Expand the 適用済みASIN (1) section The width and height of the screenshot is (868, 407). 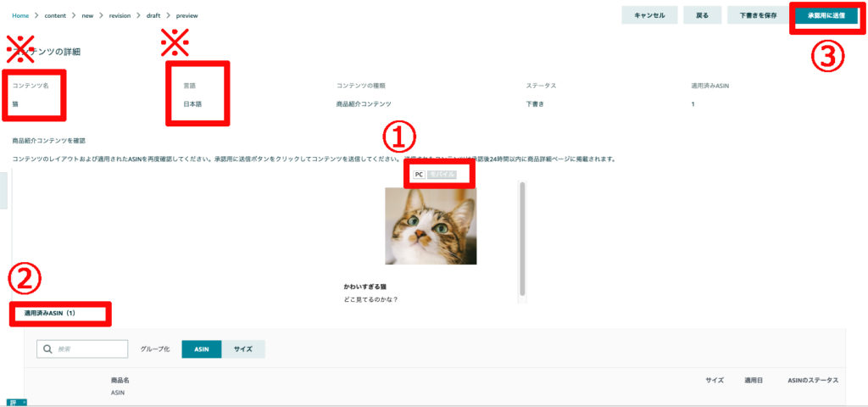pos(50,314)
